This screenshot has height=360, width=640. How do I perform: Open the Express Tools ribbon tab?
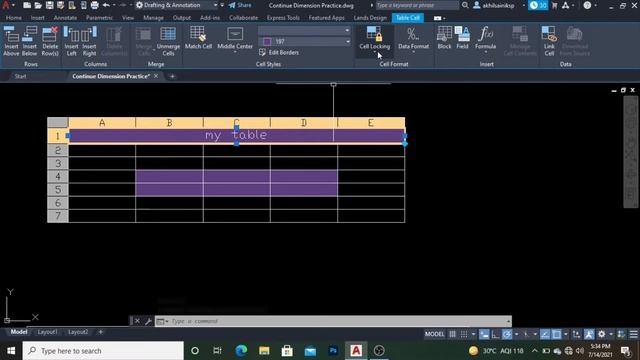click(x=283, y=18)
